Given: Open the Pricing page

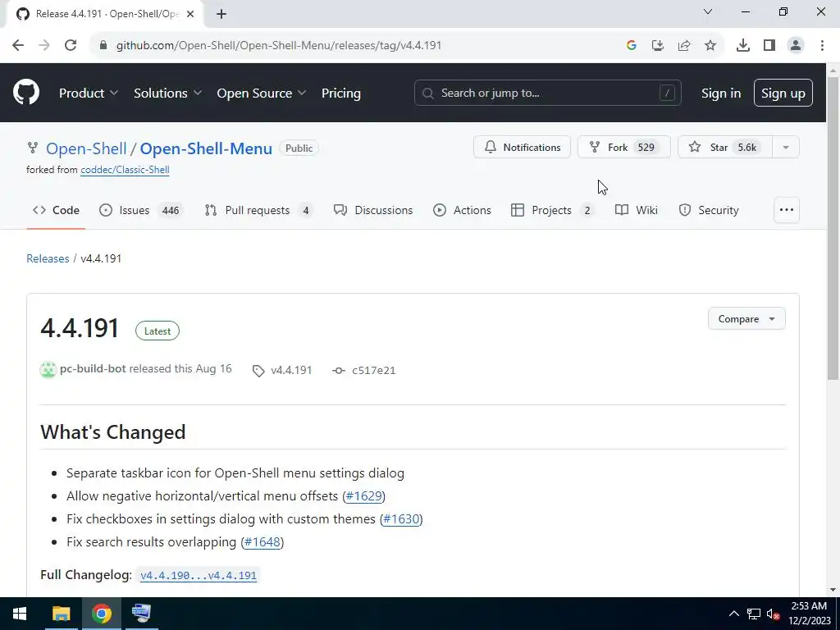Looking at the screenshot, I should [x=340, y=93].
